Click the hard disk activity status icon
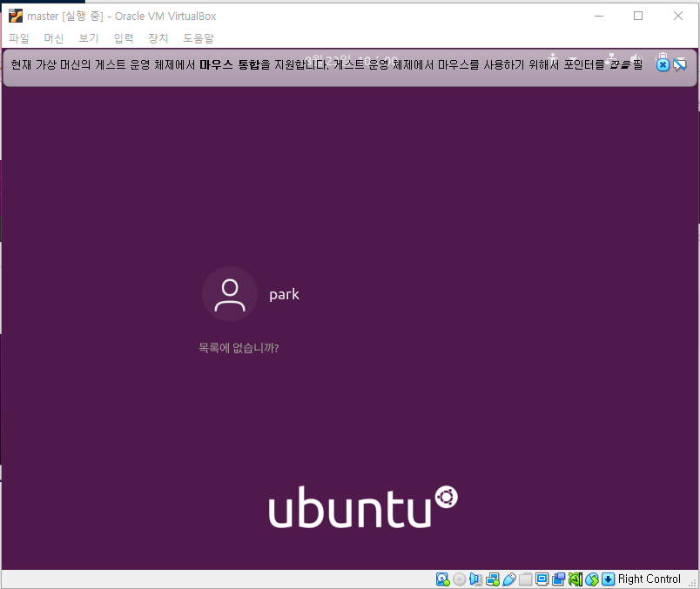The height and width of the screenshot is (589, 700). coord(443,579)
